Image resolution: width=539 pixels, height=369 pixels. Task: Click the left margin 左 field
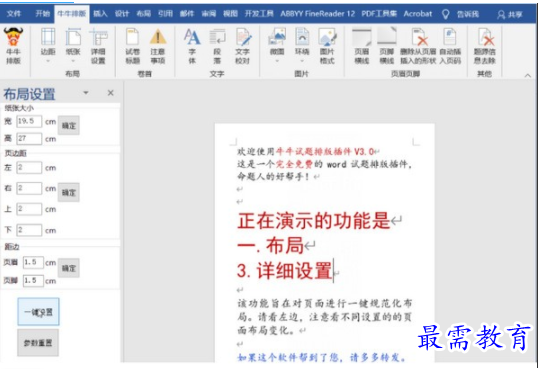point(29,167)
